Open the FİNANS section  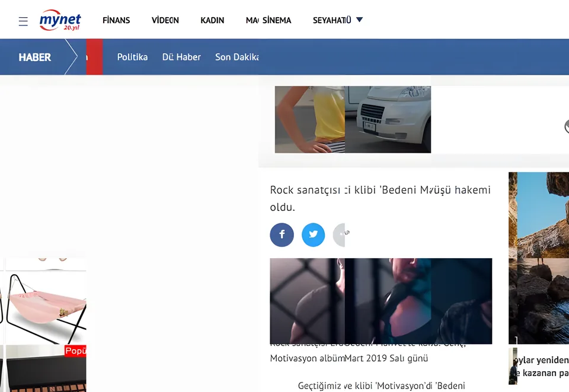click(x=116, y=20)
